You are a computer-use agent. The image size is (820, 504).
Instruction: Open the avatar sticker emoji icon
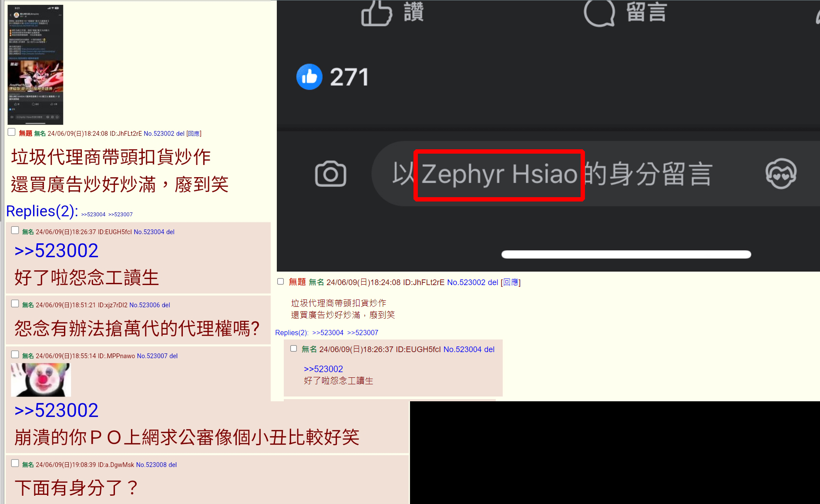781,174
